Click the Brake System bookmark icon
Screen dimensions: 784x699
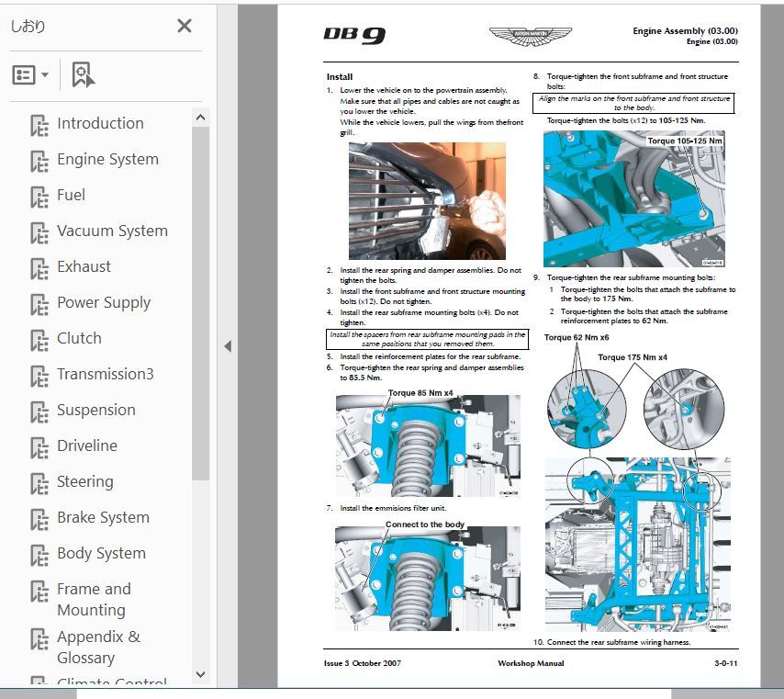click(39, 519)
